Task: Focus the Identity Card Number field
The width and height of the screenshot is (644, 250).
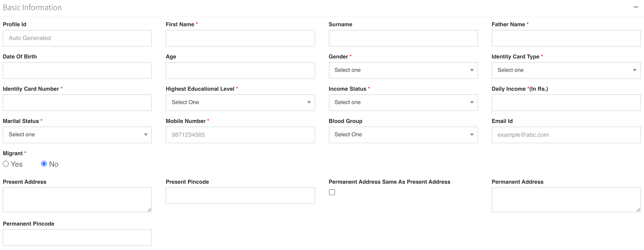Action: tap(77, 103)
